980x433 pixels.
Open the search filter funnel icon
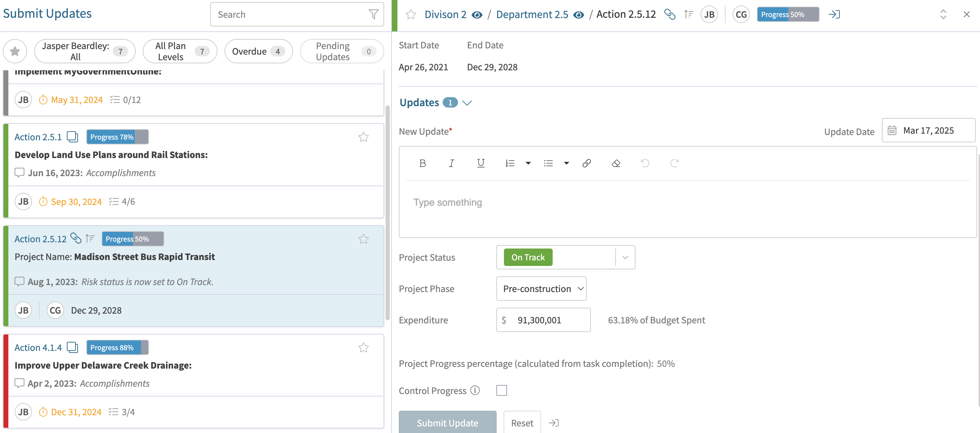(373, 15)
